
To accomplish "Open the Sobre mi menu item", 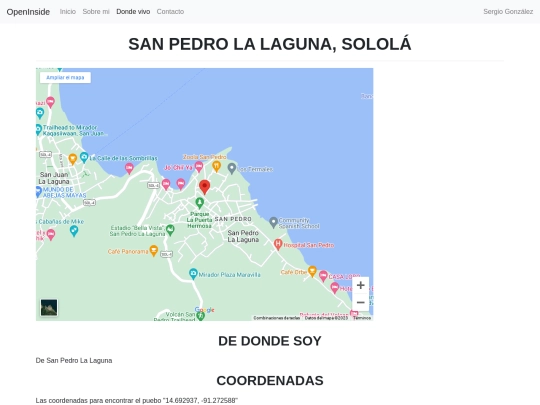I will [x=96, y=12].
